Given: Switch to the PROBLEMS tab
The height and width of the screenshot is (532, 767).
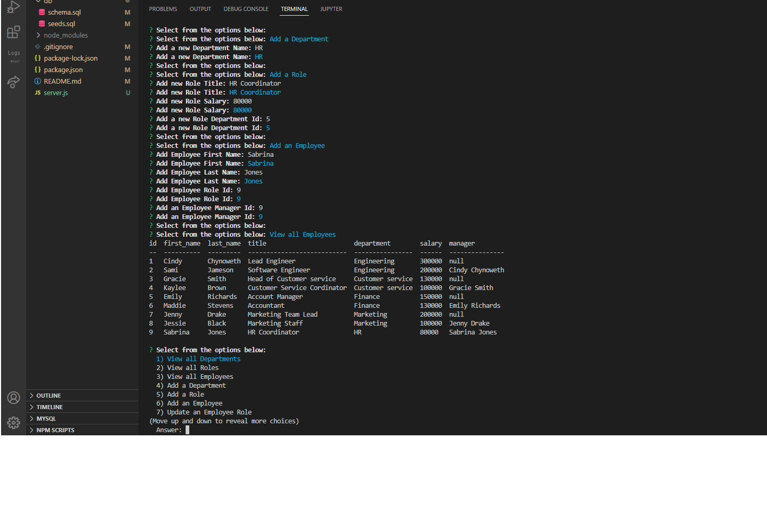Looking at the screenshot, I should pos(163,9).
